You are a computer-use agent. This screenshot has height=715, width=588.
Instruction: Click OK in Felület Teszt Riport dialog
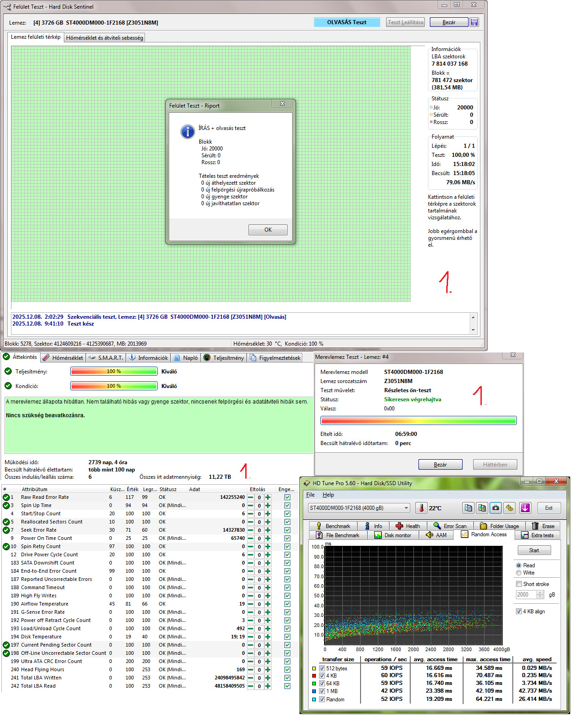click(x=268, y=230)
